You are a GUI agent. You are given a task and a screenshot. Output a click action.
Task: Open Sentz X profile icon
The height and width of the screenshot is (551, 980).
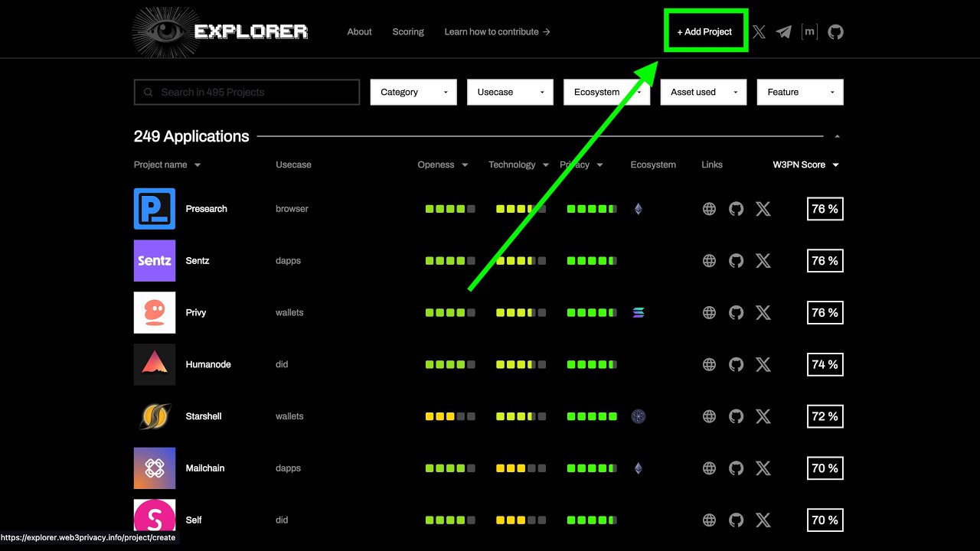(763, 261)
